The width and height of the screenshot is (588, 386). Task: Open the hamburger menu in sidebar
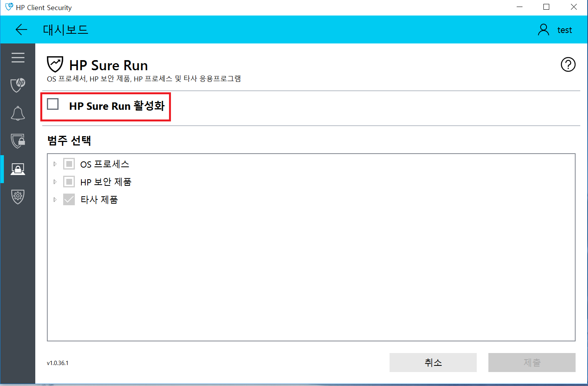click(18, 57)
